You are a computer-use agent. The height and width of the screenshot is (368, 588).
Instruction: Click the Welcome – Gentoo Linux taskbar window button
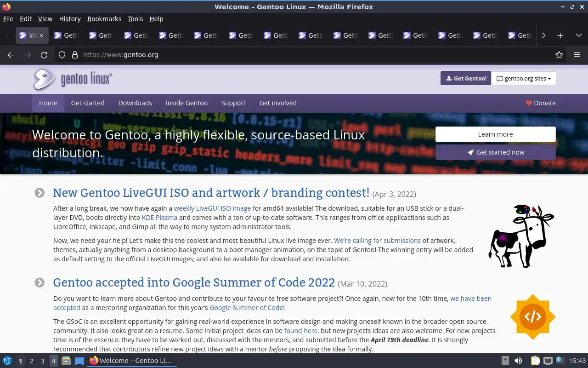point(131,361)
